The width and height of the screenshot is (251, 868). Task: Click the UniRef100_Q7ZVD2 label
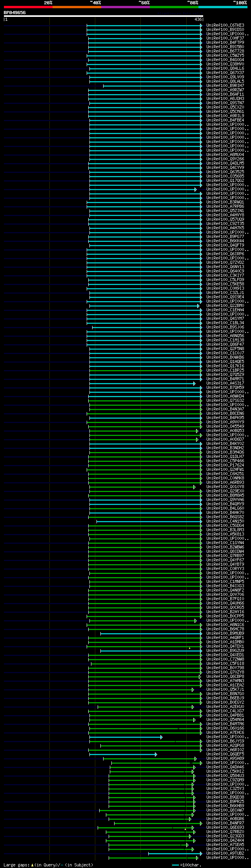[x=225, y=263]
